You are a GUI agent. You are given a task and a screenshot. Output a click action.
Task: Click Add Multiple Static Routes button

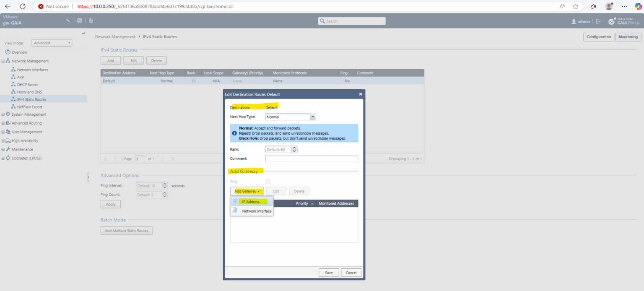point(126,230)
